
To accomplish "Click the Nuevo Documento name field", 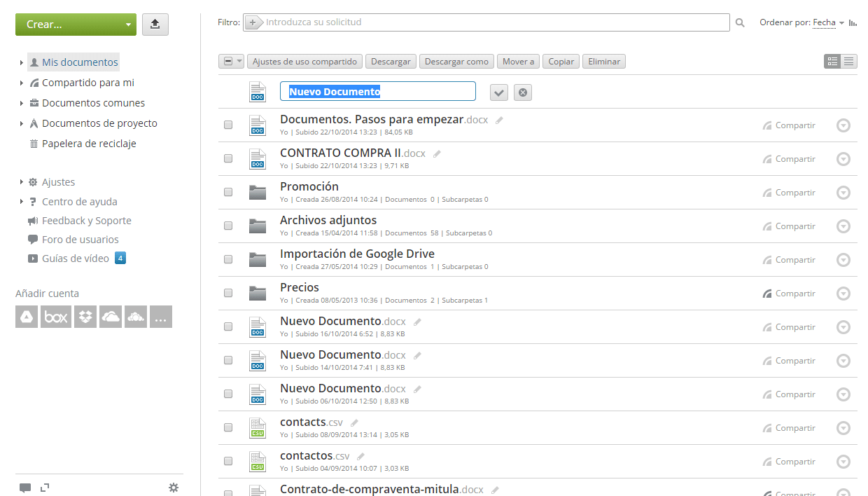I will (x=378, y=92).
